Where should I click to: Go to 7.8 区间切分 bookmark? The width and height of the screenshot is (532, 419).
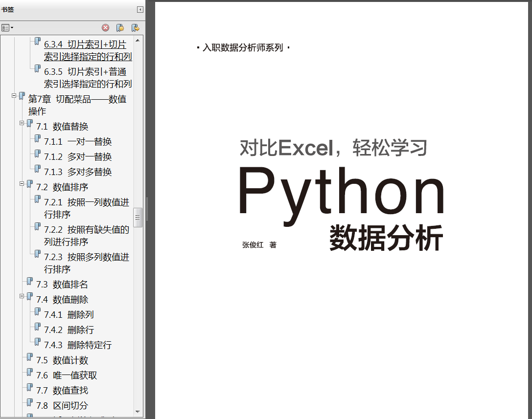click(62, 406)
